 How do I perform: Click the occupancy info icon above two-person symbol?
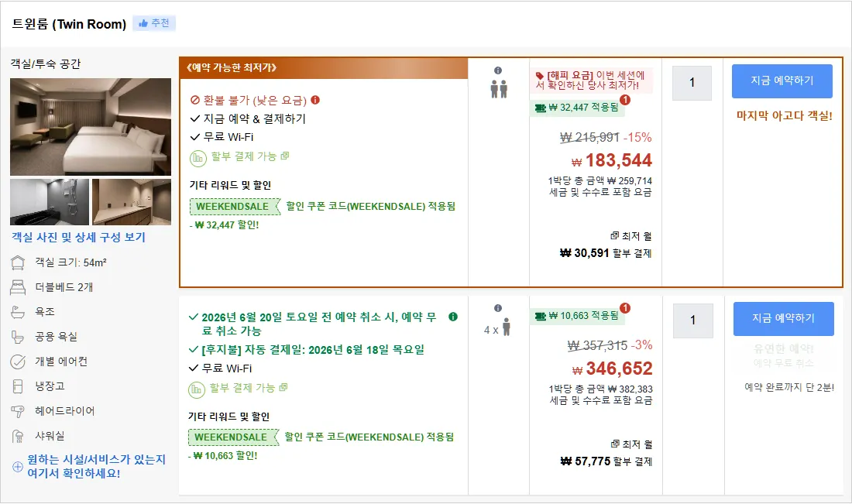click(498, 70)
